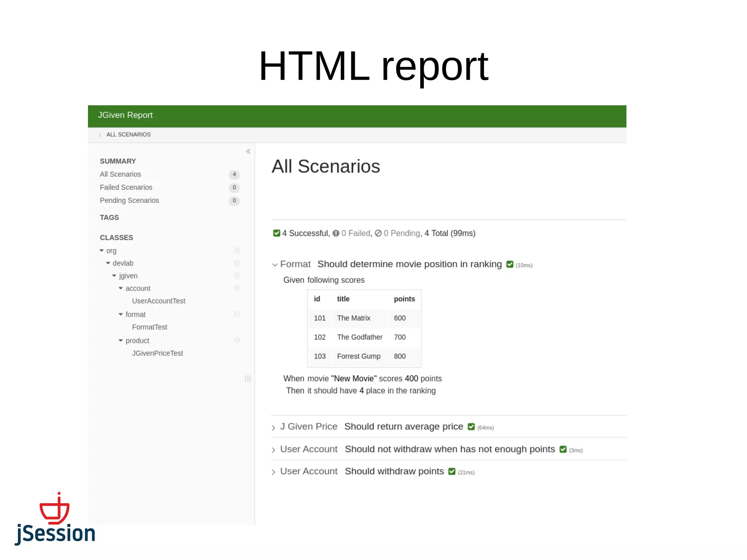This screenshot has width=747, height=560.
Task: Click the failed exclamation icon in summary
Action: (x=336, y=233)
